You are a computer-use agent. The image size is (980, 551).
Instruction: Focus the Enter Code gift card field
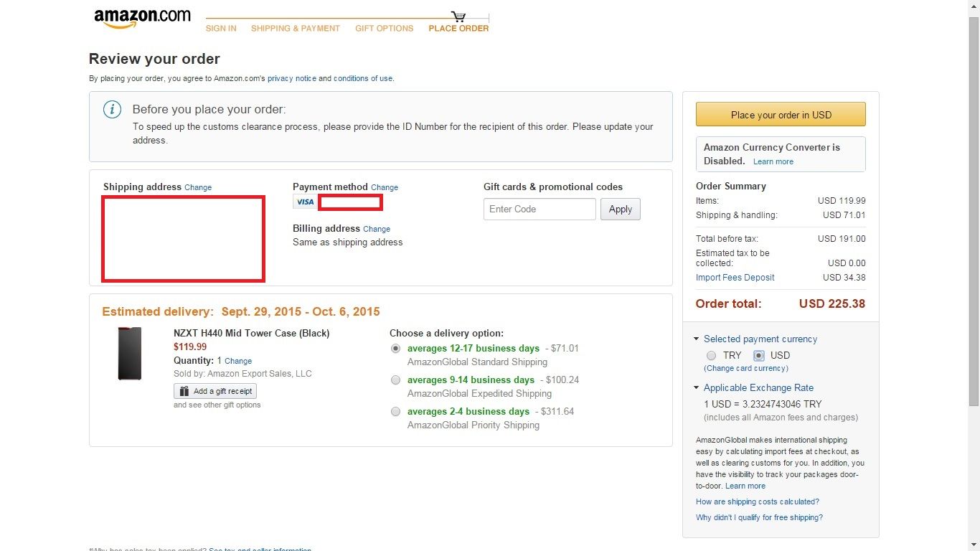click(540, 209)
